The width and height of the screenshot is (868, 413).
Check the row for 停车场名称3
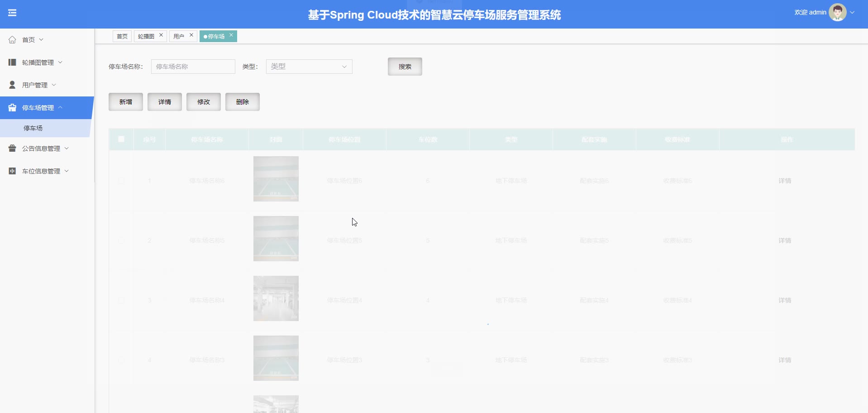121,360
